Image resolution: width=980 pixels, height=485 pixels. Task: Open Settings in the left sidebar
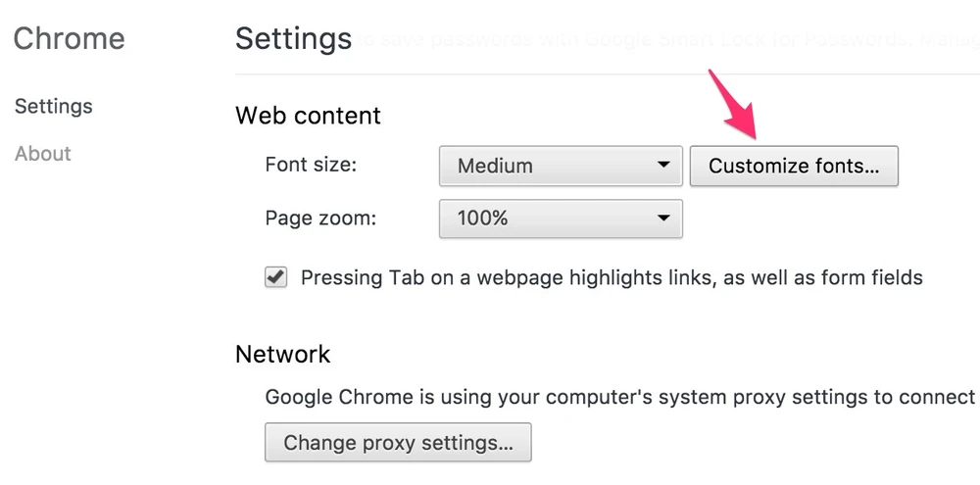[54, 106]
